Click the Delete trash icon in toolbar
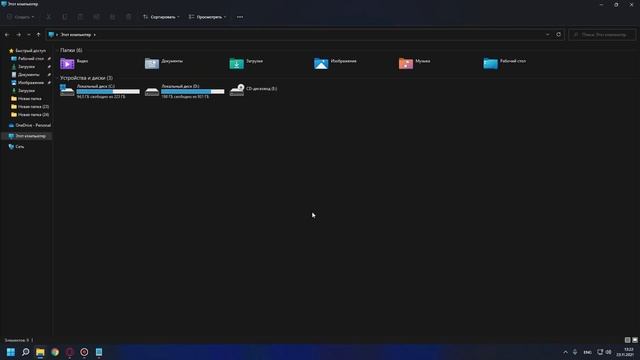 point(129,17)
